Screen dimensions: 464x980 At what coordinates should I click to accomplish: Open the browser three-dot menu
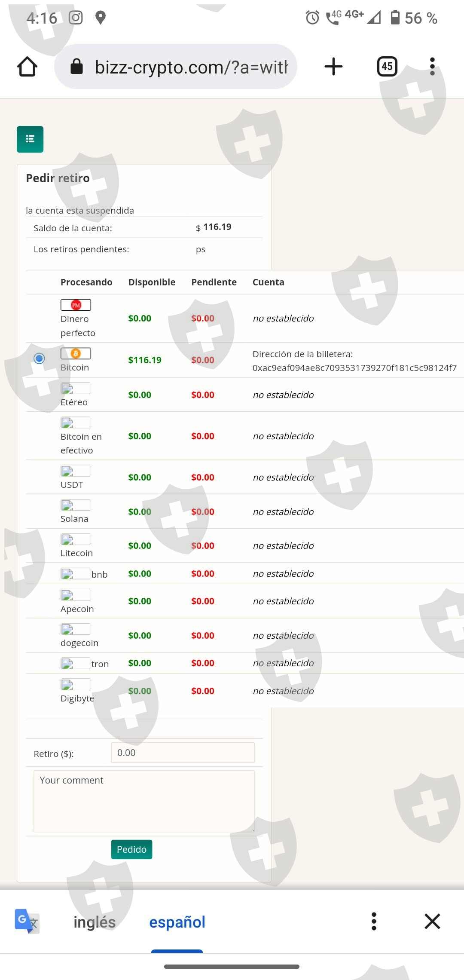click(x=432, y=67)
